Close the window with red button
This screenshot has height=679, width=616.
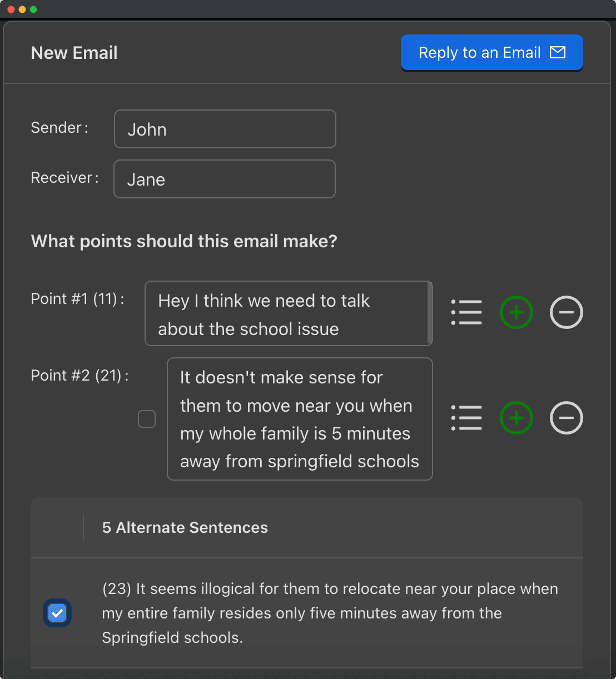tap(11, 9)
